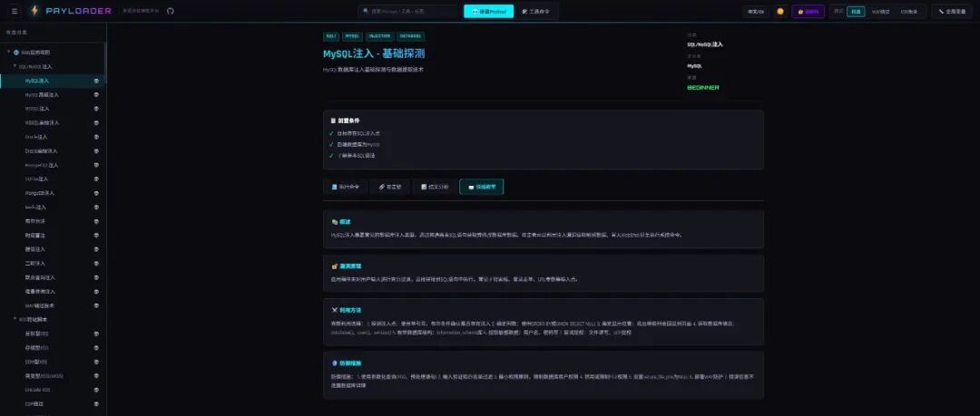This screenshot has width=980, height=416.
Task: Click the icon beside the 时间盲注 row
Action: click(96, 236)
